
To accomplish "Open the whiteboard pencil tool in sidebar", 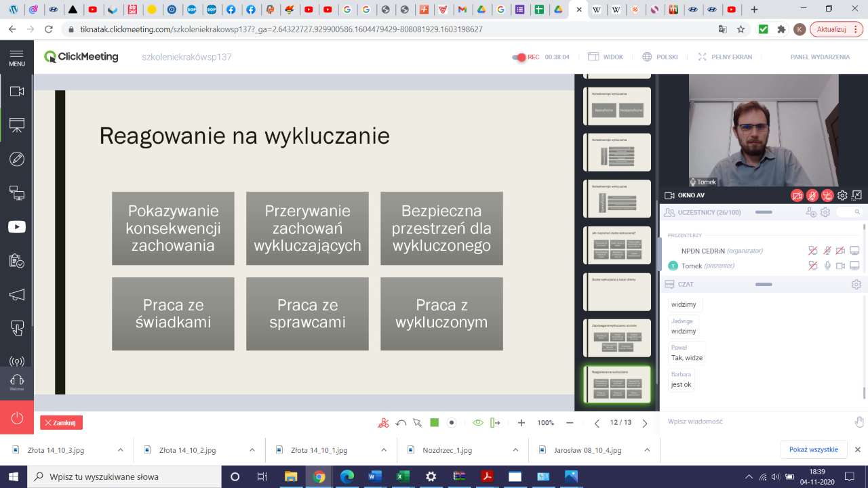I will (x=17, y=159).
